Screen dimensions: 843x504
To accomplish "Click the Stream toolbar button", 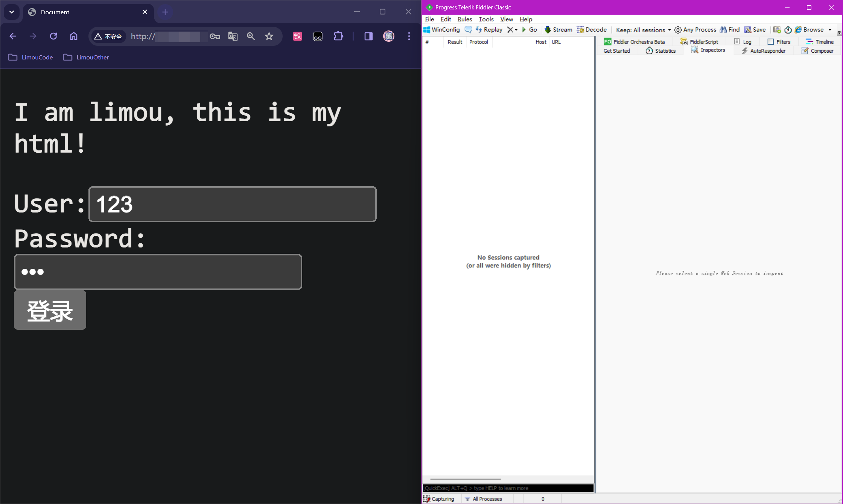I will 558,30.
